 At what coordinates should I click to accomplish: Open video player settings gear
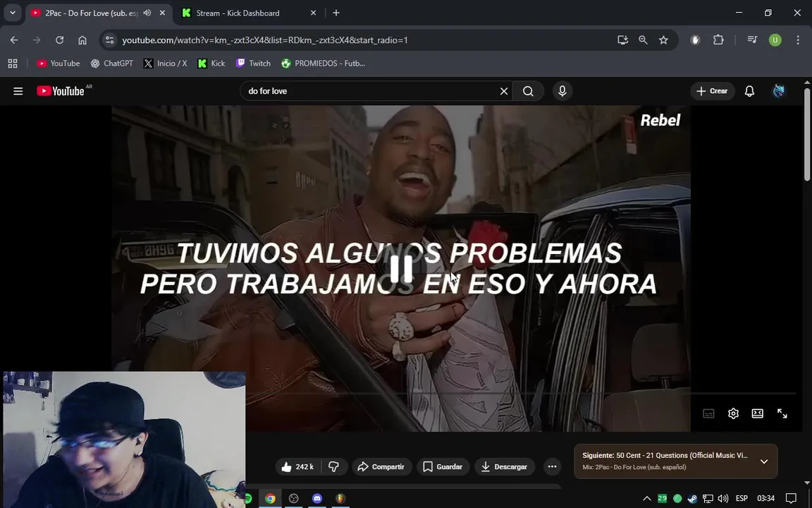click(x=733, y=413)
